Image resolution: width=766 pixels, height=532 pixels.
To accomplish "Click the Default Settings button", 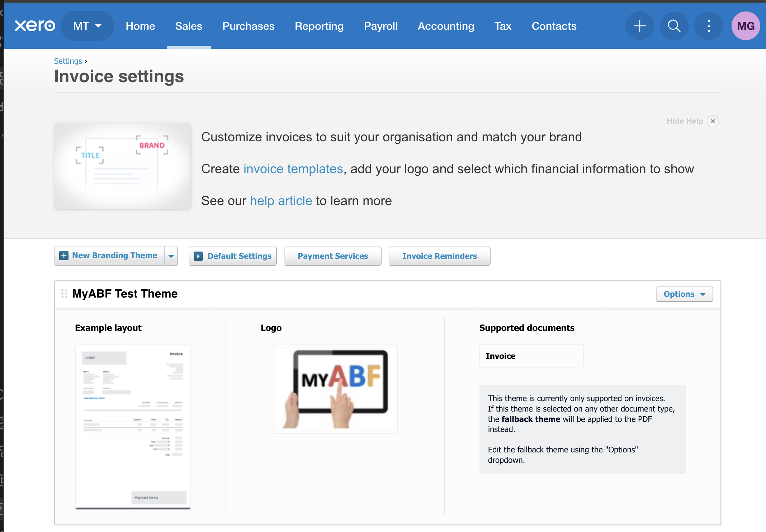I will 233,256.
